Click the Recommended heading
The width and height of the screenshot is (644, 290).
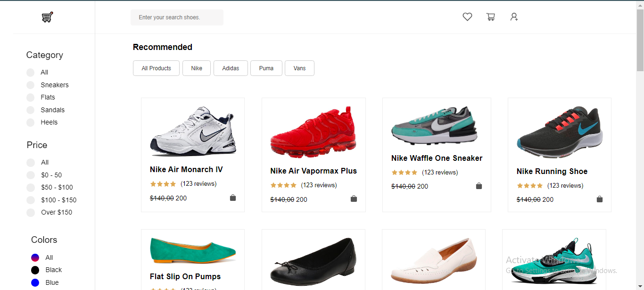[163, 47]
